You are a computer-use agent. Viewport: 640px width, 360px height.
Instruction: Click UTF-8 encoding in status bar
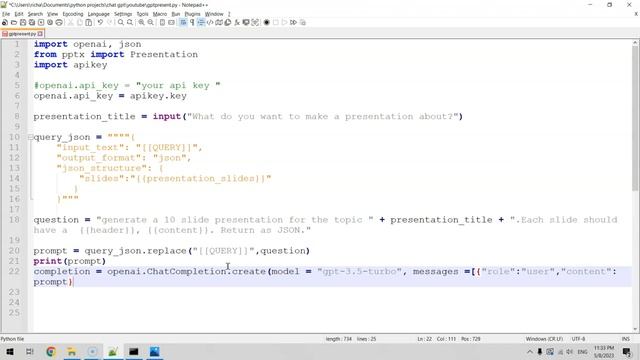point(578,339)
